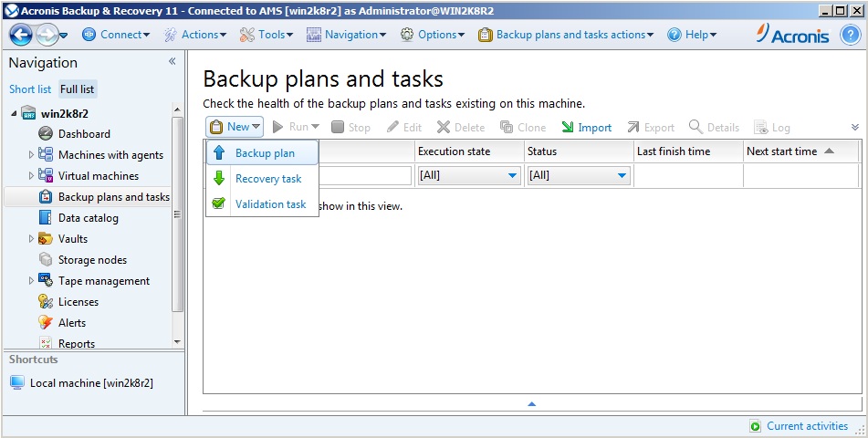Switch to Short list view
Viewport: 868px width, 438px height.
point(30,89)
